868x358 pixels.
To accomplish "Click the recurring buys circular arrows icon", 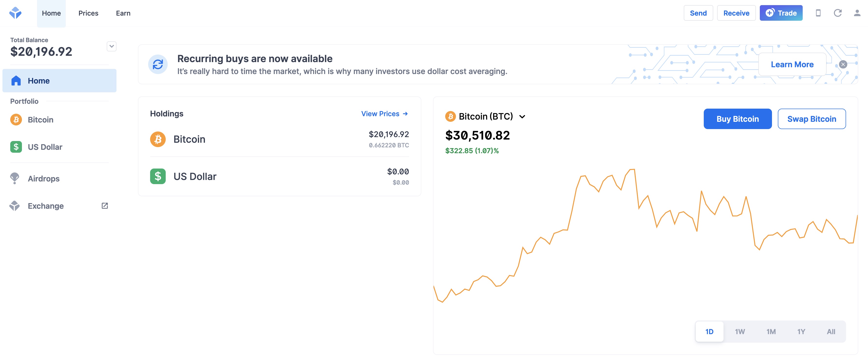I will point(158,64).
